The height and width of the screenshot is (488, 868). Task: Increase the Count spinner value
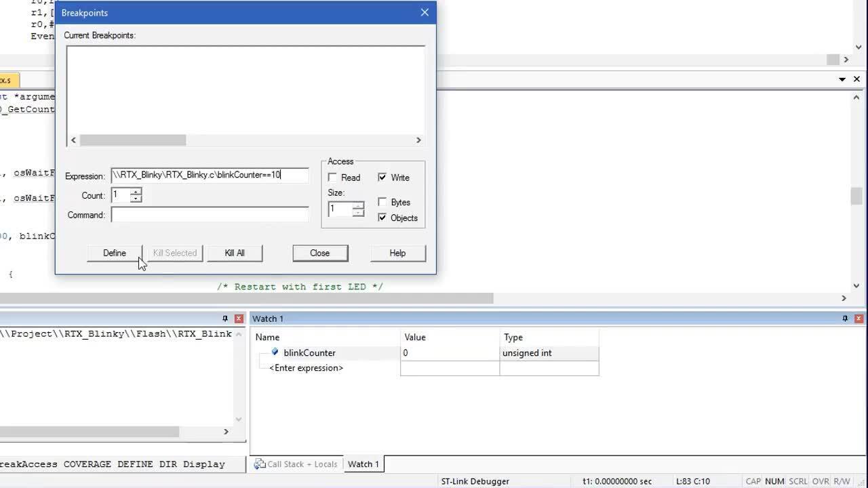(136, 192)
